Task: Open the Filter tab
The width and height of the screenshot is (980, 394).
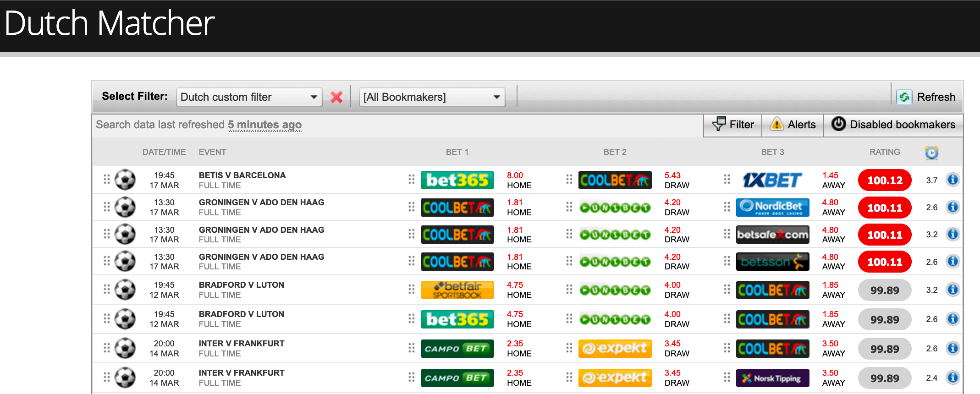Action: coord(733,125)
